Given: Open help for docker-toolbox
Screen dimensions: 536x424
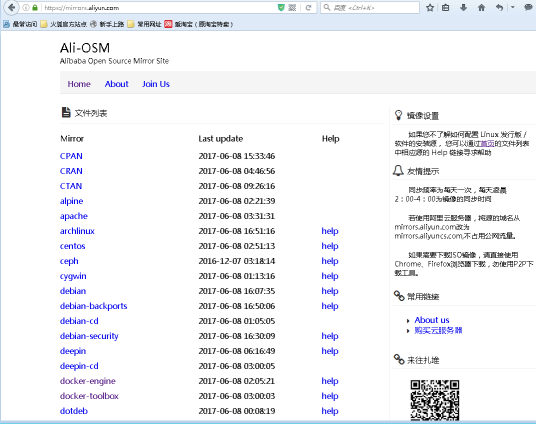Looking at the screenshot, I should [x=330, y=396].
